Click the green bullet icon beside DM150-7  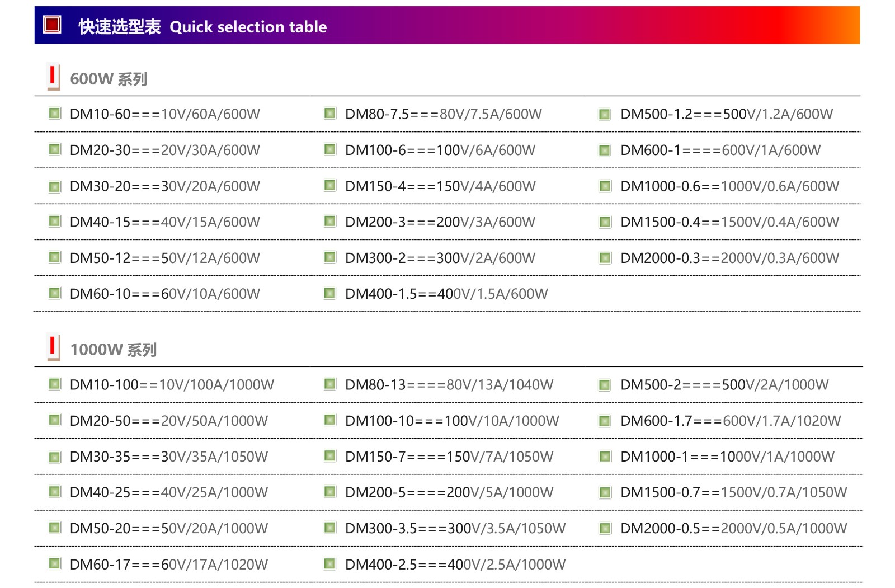(x=330, y=457)
